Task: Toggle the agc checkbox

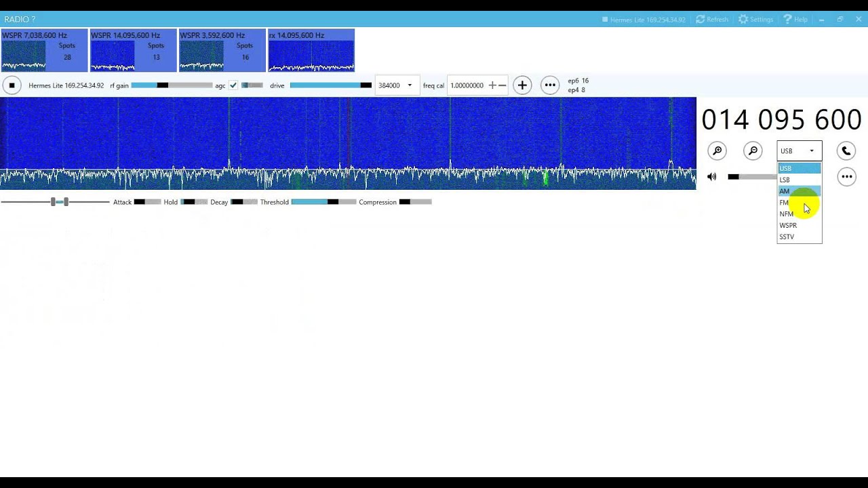Action: tap(233, 85)
